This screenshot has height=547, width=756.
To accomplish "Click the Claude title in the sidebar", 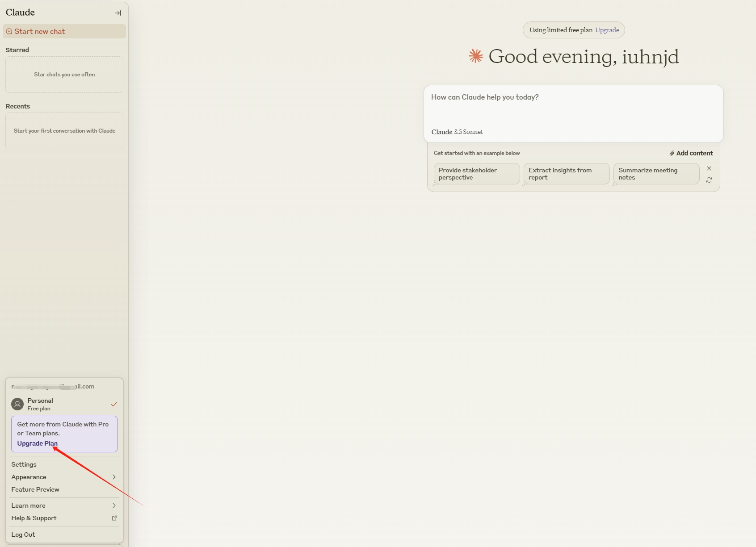I will [20, 13].
